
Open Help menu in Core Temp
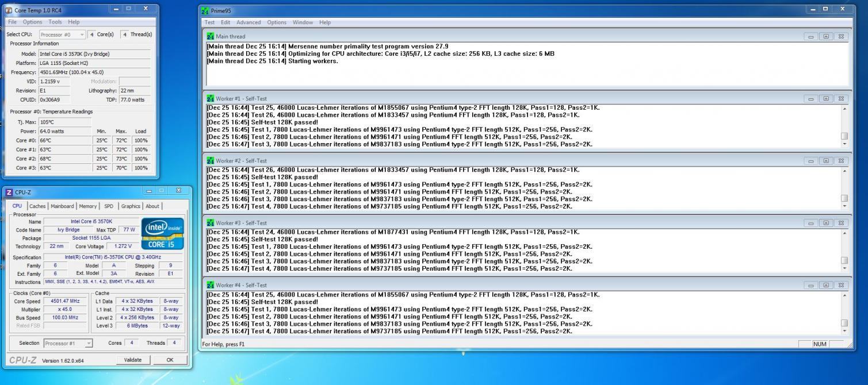[74, 22]
